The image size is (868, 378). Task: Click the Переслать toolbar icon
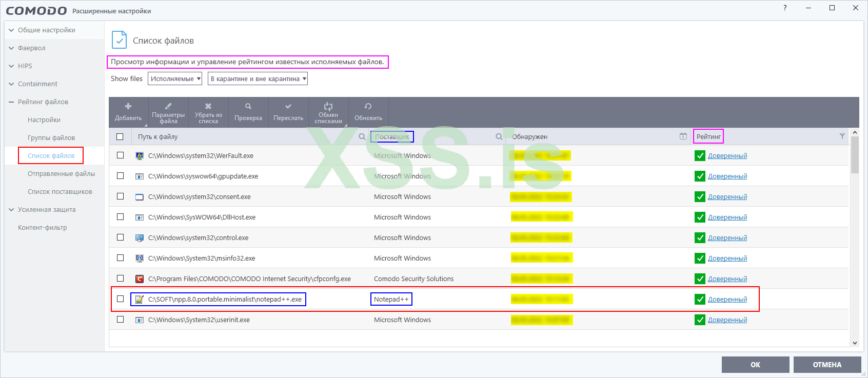coord(288,107)
